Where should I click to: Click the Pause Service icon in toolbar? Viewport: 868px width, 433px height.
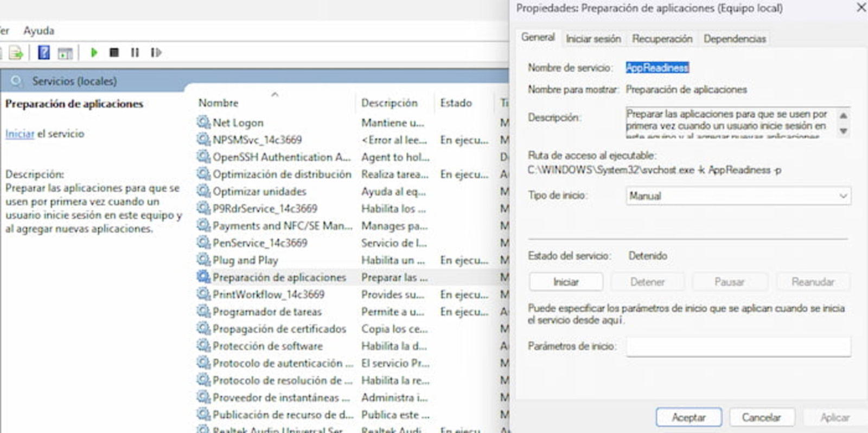(135, 53)
